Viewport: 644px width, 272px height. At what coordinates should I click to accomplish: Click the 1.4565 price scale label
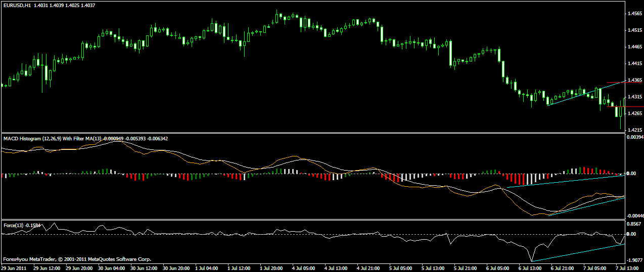point(634,14)
